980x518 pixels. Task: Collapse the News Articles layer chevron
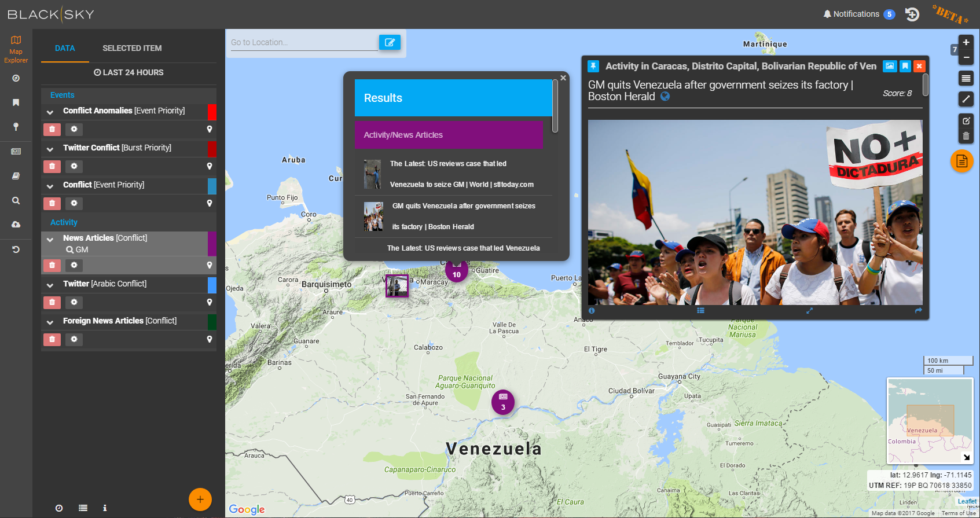50,239
